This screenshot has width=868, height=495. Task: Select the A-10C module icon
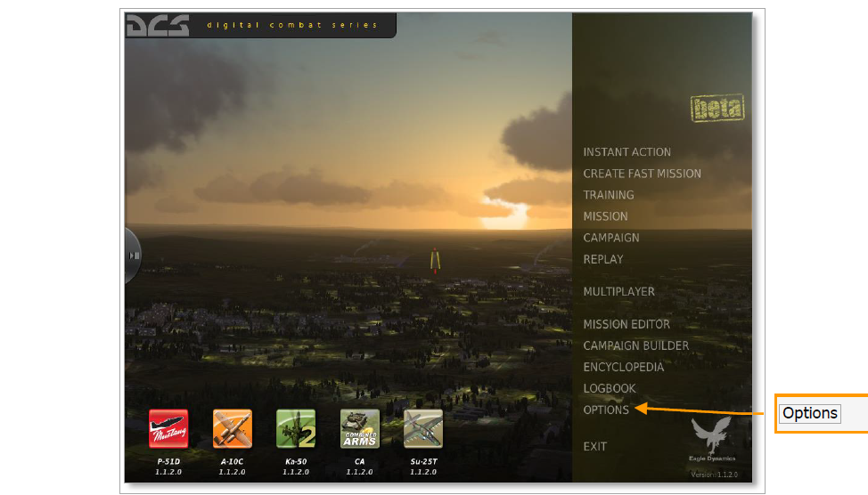click(x=232, y=428)
